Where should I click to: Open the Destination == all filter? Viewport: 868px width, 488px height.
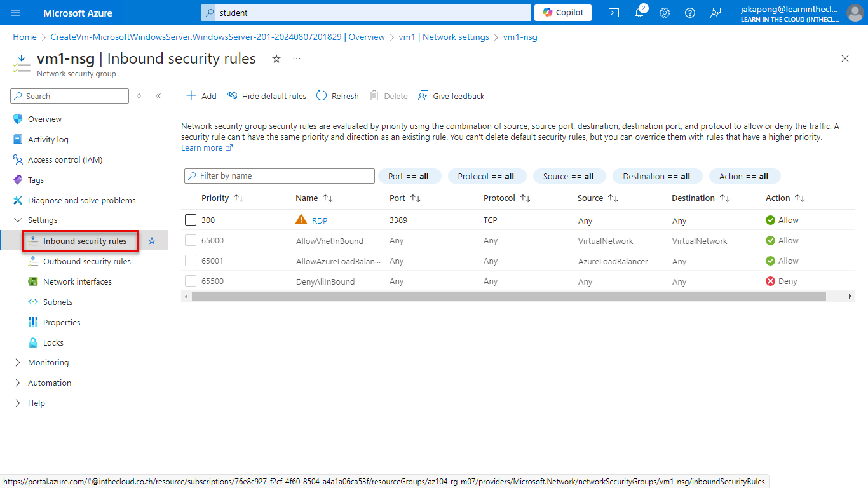pyautogui.click(x=657, y=176)
